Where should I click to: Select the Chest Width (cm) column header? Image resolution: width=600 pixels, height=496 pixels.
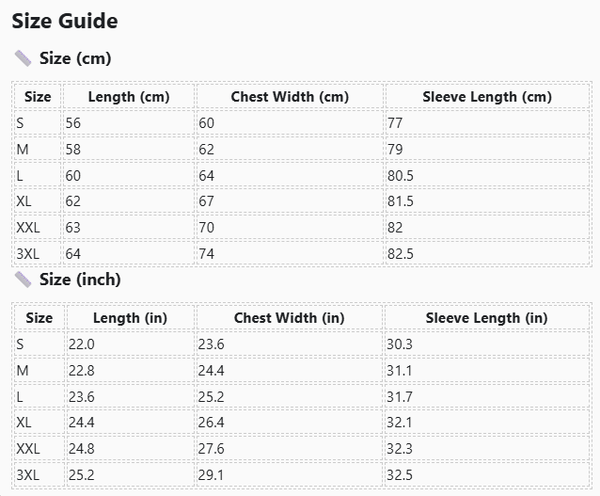tap(289, 97)
